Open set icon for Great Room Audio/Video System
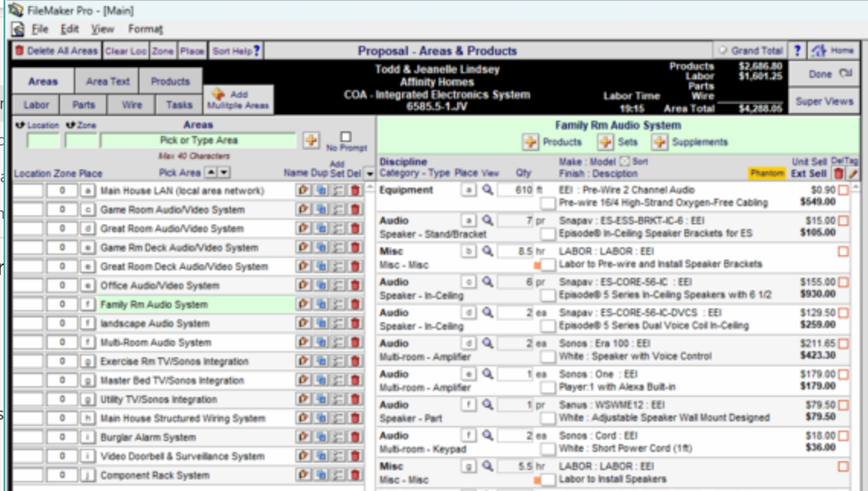The height and width of the screenshot is (491, 868). [339, 228]
